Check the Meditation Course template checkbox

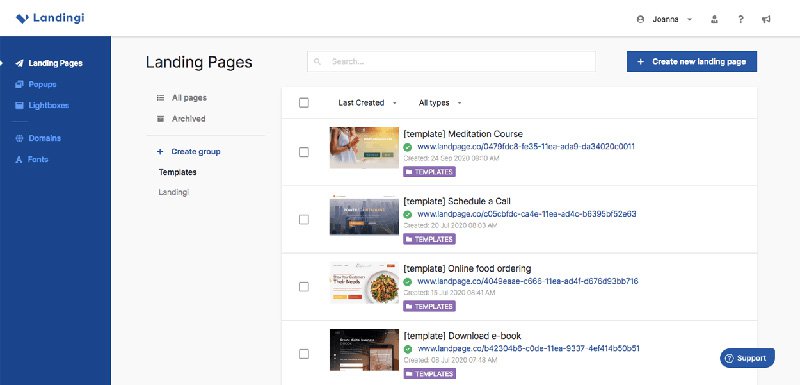[x=304, y=152]
